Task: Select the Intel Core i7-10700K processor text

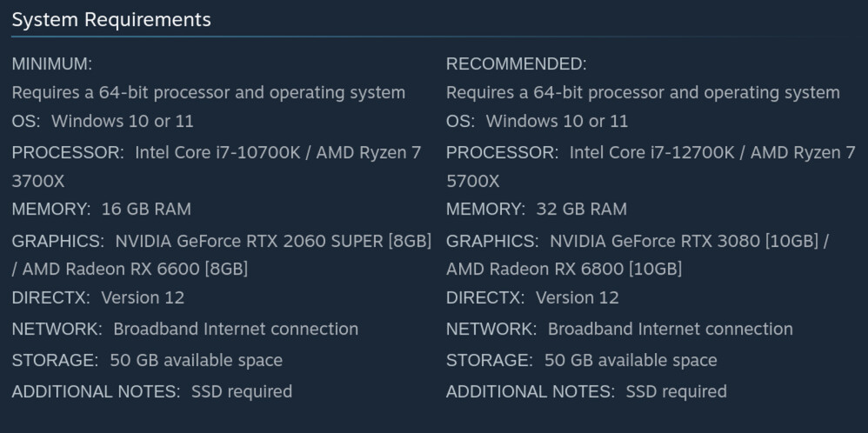Action: coord(219,153)
